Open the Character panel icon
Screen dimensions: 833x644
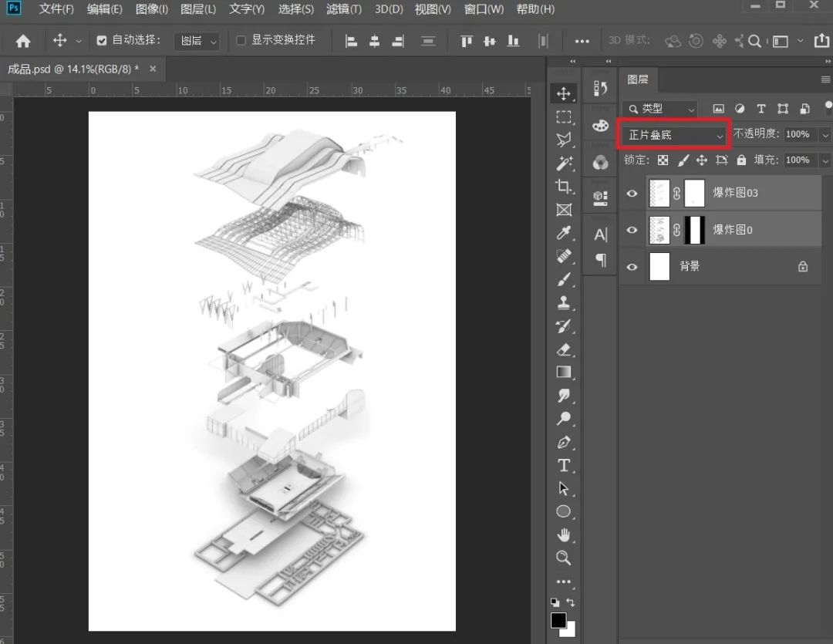pos(600,234)
